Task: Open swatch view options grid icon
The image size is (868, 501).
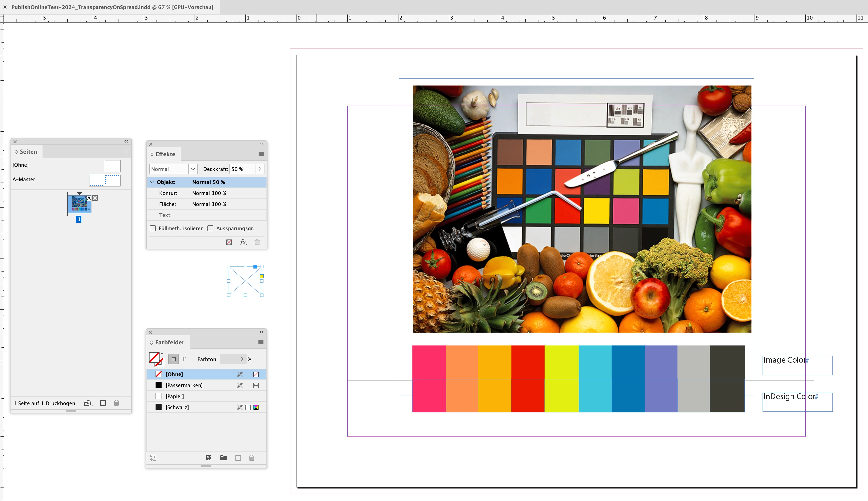Action: [209, 458]
